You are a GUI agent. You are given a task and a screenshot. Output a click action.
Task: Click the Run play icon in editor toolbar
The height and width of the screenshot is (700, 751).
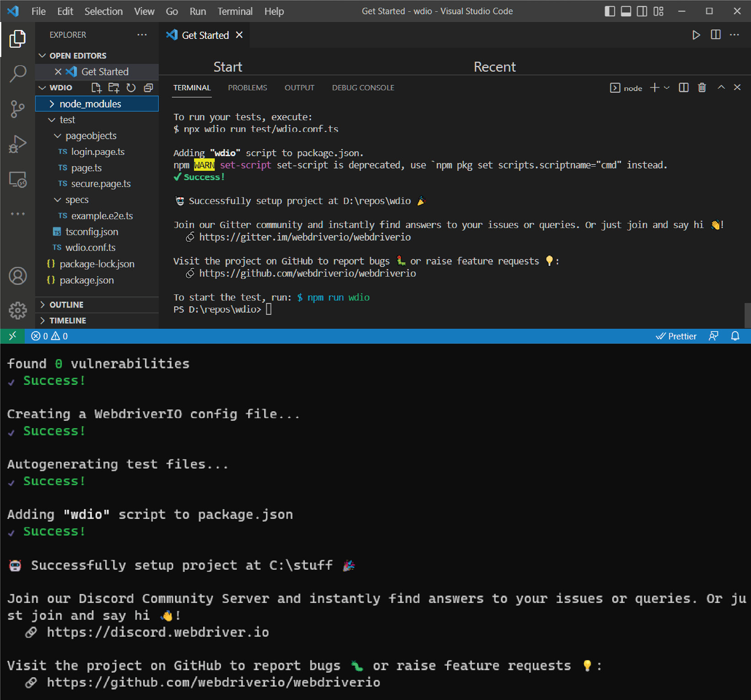click(x=696, y=35)
